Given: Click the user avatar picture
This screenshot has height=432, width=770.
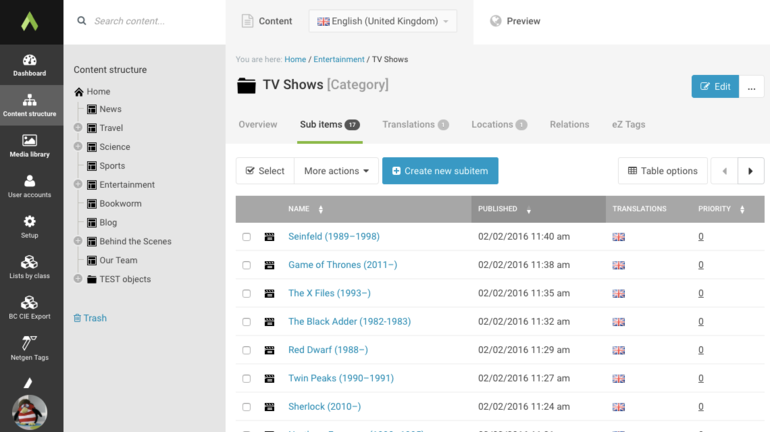Looking at the screenshot, I should [30, 412].
